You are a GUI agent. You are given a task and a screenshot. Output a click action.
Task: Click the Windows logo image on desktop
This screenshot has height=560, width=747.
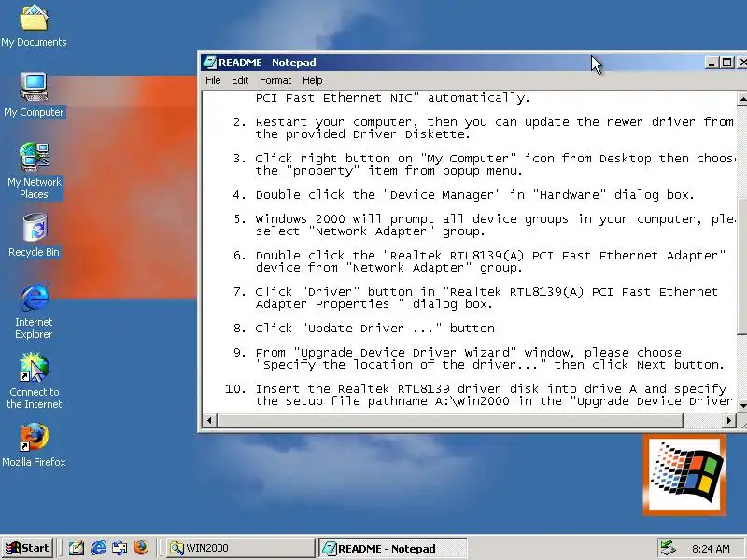point(685,476)
